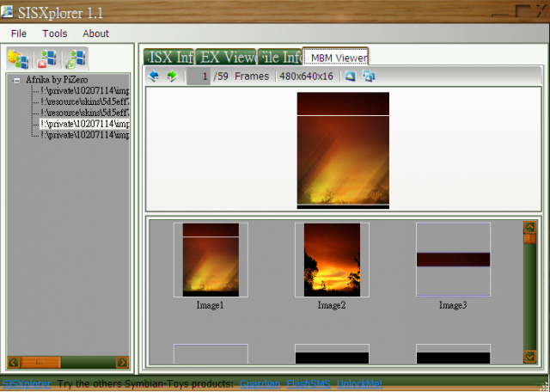Select the partially visible thumbnail under Image3

(x=453, y=354)
